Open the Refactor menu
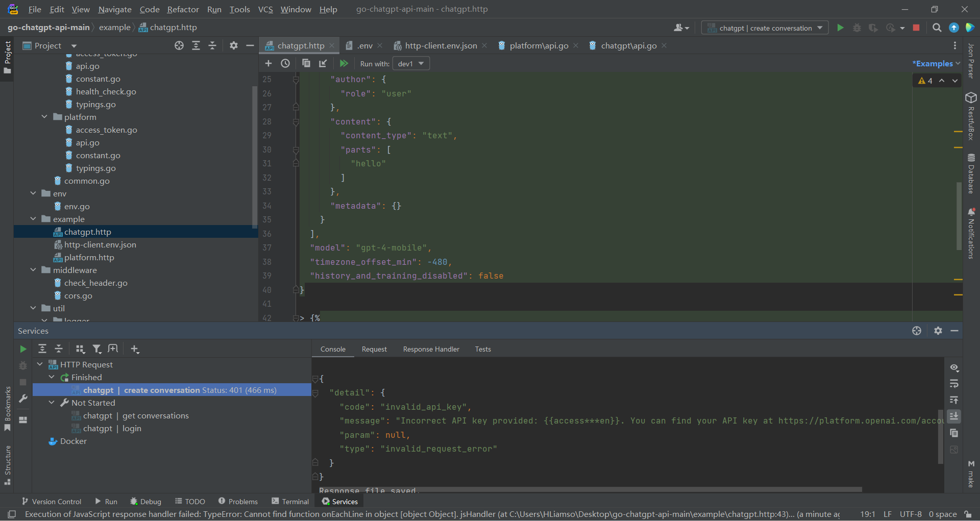 (183, 9)
